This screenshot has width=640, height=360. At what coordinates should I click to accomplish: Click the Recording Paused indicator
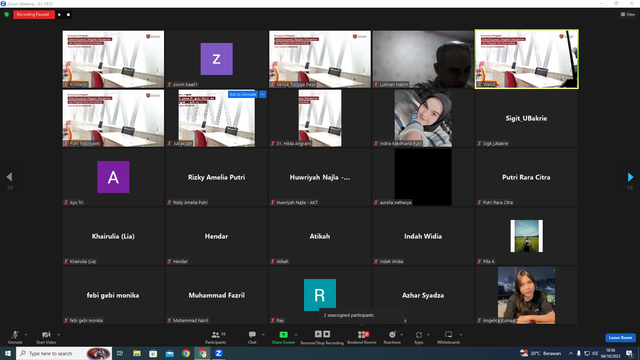coord(33,14)
